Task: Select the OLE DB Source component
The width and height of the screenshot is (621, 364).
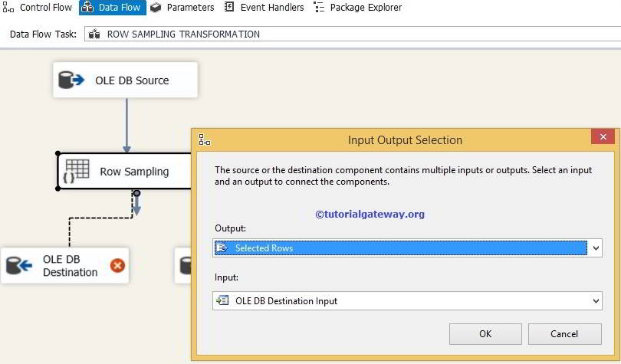Action: tap(125, 80)
